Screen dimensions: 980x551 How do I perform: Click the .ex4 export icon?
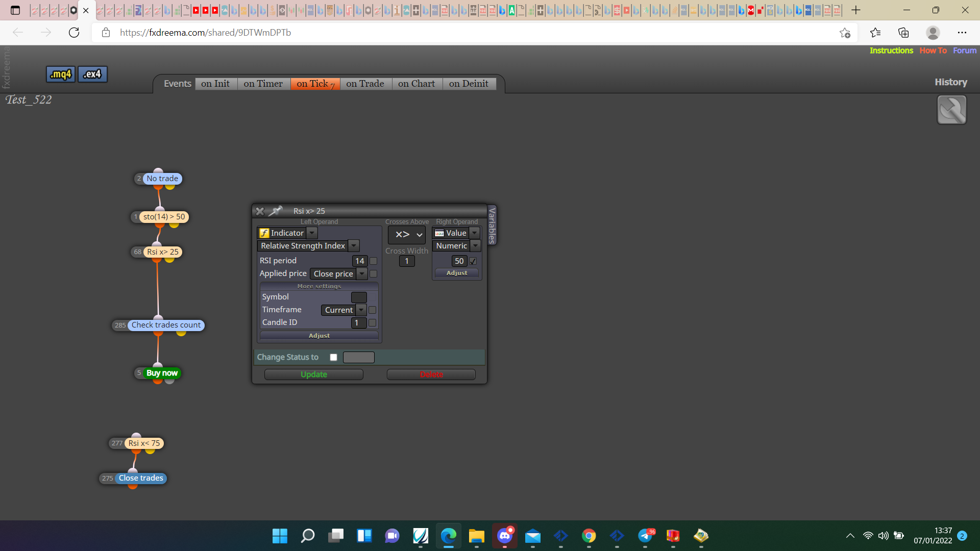[x=92, y=74]
